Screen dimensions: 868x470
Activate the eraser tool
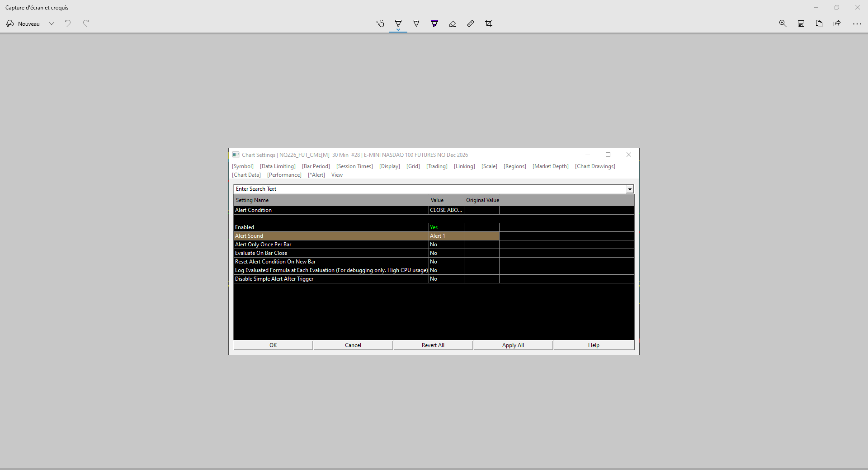pyautogui.click(x=453, y=23)
